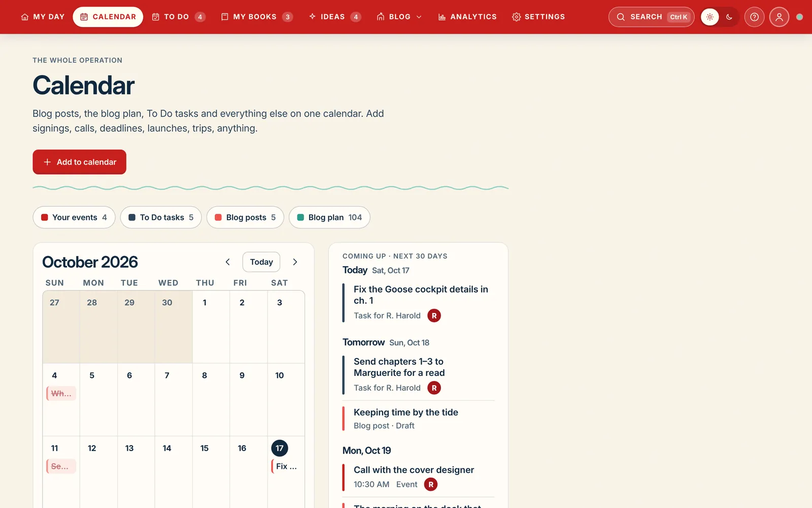Open the user profile icon
Screen dimensions: 812x508
pyautogui.click(x=779, y=17)
